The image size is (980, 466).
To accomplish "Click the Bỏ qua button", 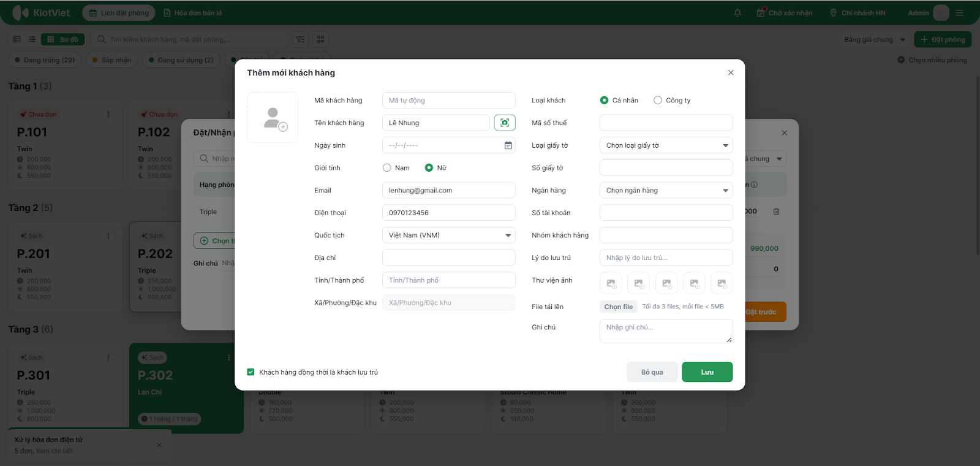I will (652, 372).
